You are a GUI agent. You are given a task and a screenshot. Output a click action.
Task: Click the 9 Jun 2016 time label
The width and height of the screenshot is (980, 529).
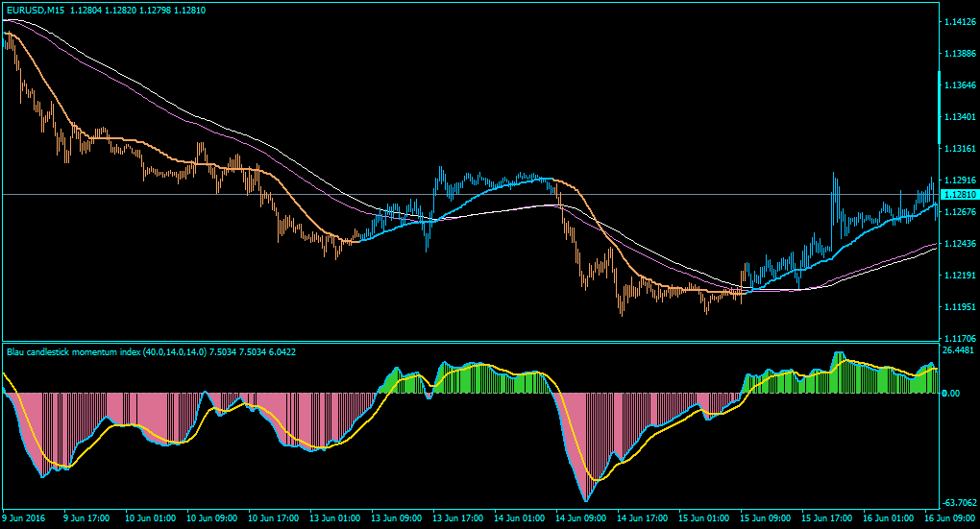24,517
